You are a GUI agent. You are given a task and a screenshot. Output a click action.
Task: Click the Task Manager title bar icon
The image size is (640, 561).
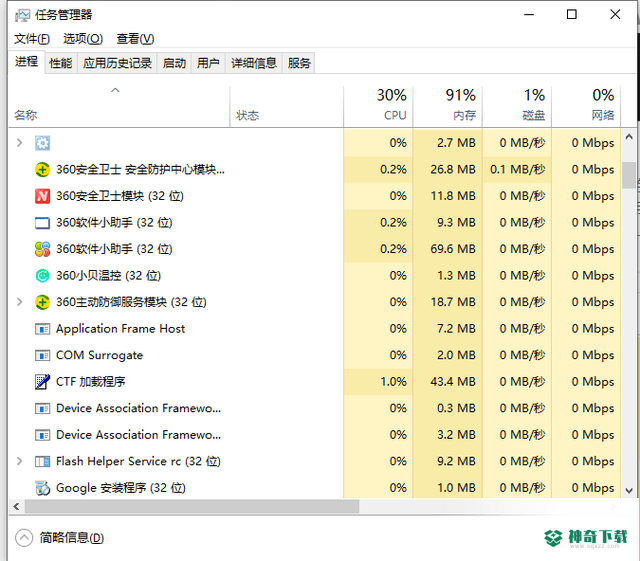click(22, 16)
